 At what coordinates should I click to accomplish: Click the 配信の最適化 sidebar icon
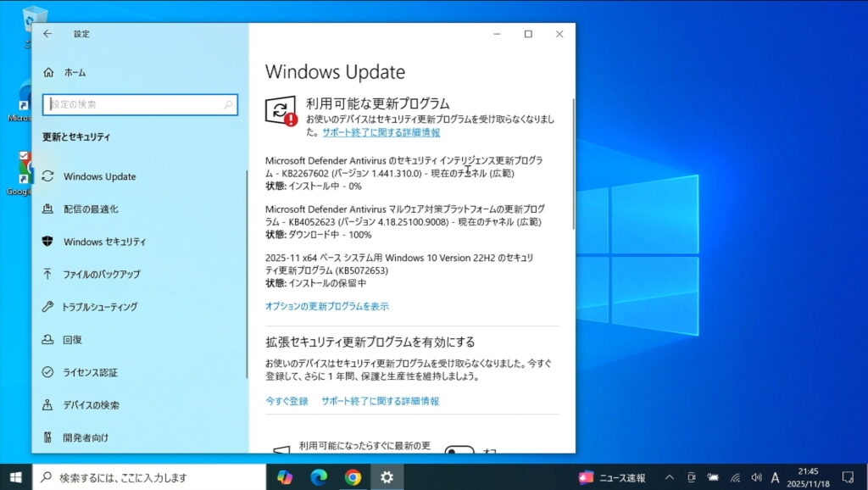(x=47, y=209)
